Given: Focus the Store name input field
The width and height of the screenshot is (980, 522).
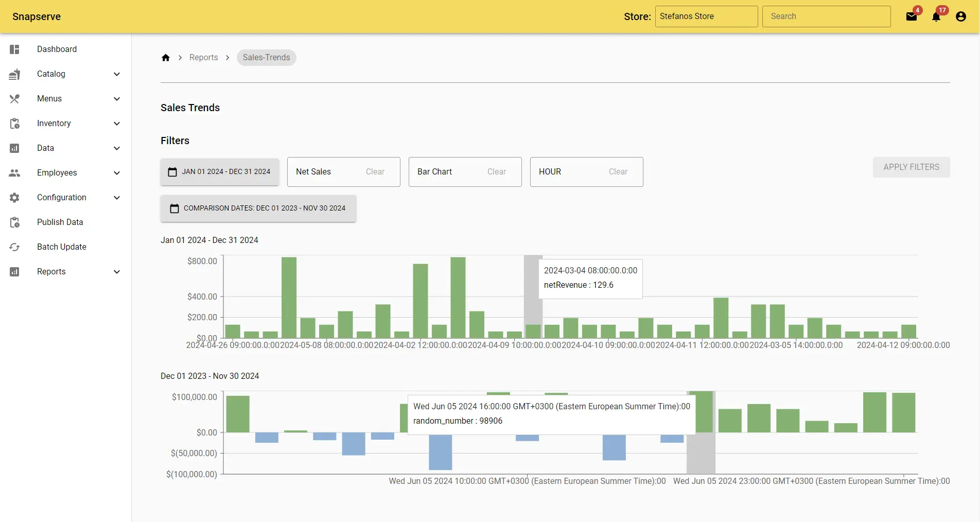Looking at the screenshot, I should [x=706, y=16].
